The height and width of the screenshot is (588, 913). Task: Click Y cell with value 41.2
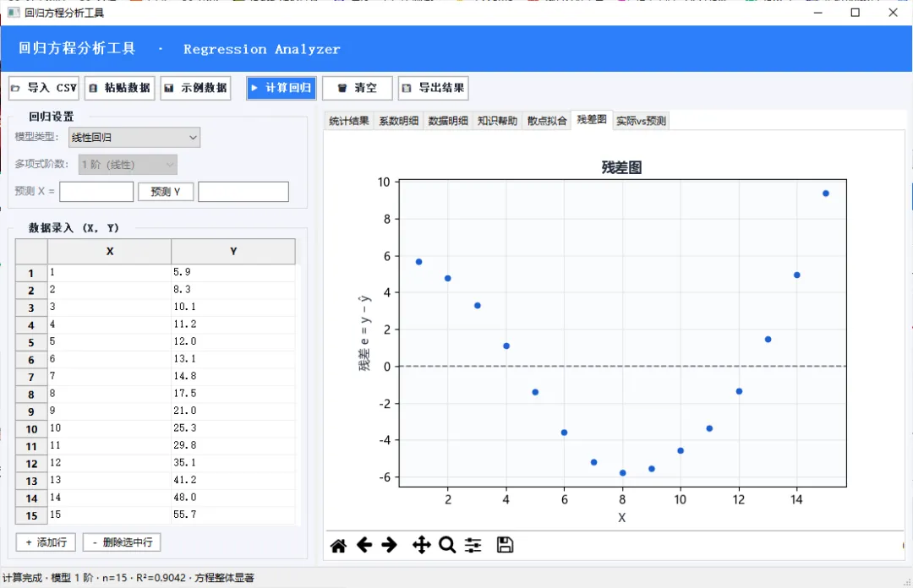pyautogui.click(x=233, y=481)
